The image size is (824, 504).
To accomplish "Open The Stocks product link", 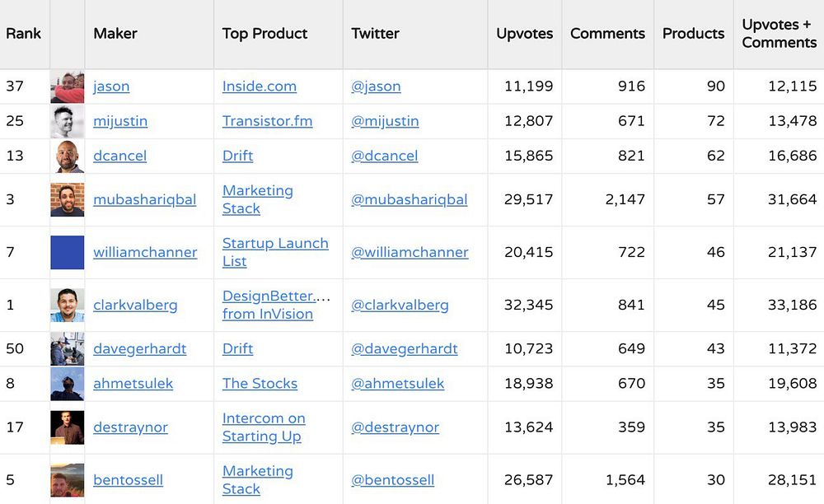I will tap(260, 383).
